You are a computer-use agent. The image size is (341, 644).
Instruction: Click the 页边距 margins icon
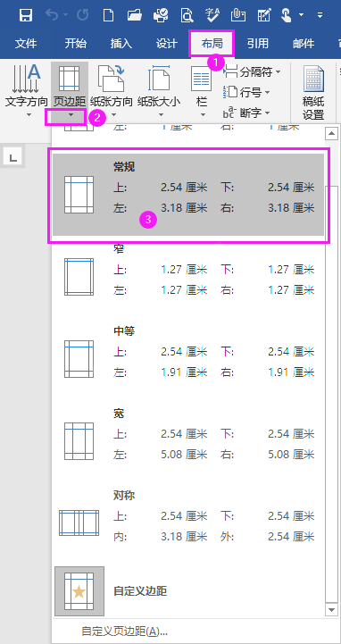coord(69,79)
